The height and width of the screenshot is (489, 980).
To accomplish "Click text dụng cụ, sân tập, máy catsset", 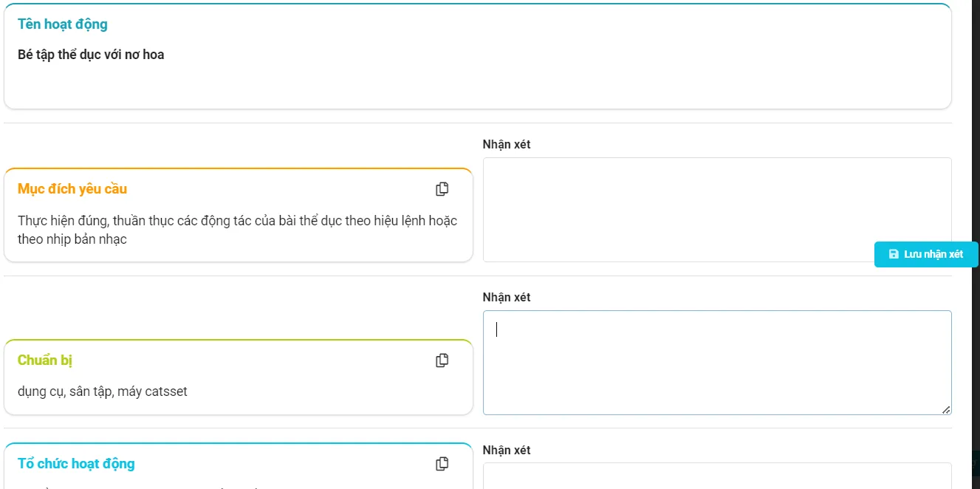I will [103, 391].
